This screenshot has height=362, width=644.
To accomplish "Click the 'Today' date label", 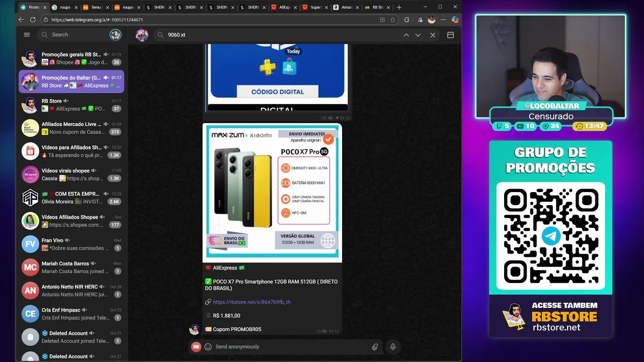I will tap(293, 51).
